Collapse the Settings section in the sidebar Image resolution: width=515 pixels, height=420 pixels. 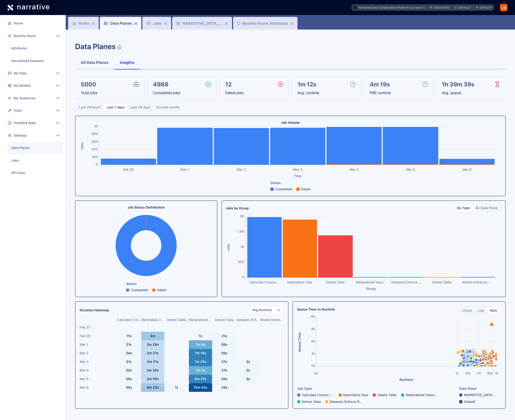58,135
